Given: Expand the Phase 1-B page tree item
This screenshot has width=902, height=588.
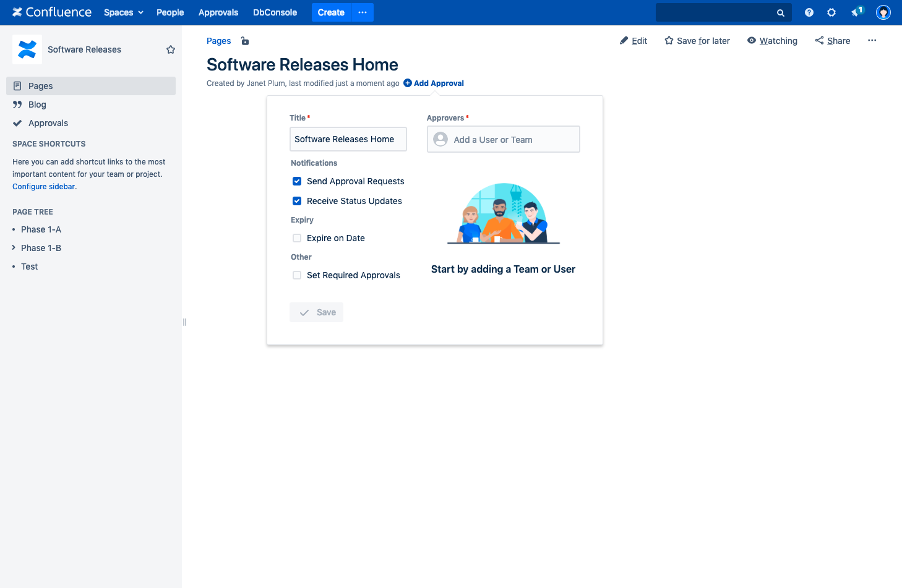Looking at the screenshot, I should [14, 248].
